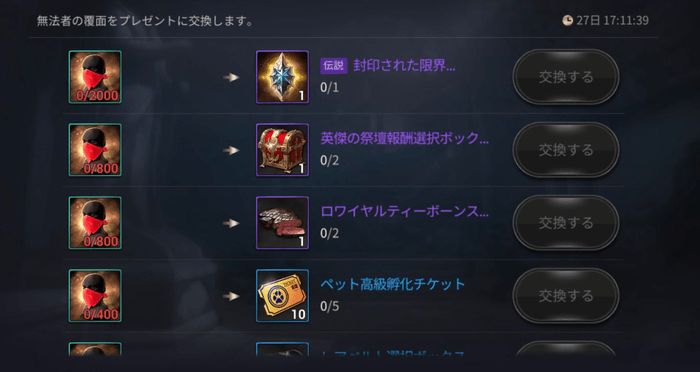700x372 pixels.
Task: Click the first outlaw mask icon costing 800
Action: (x=95, y=150)
